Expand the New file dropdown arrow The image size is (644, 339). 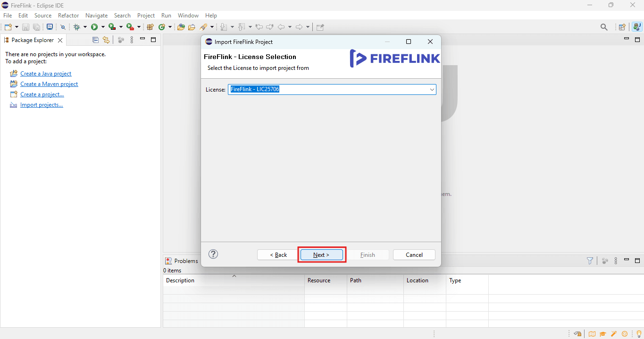tap(17, 27)
